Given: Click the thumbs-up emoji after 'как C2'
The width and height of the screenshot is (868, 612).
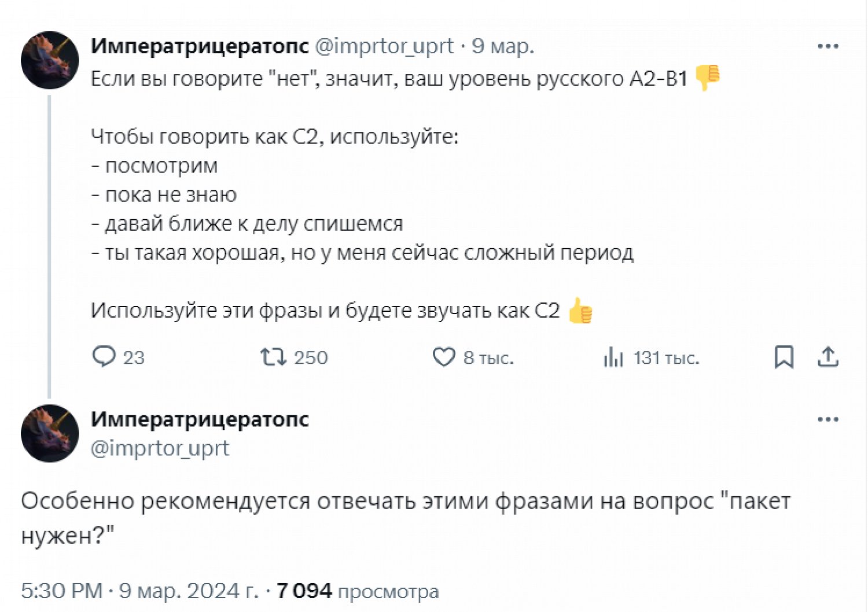Looking at the screenshot, I should coord(580,311).
